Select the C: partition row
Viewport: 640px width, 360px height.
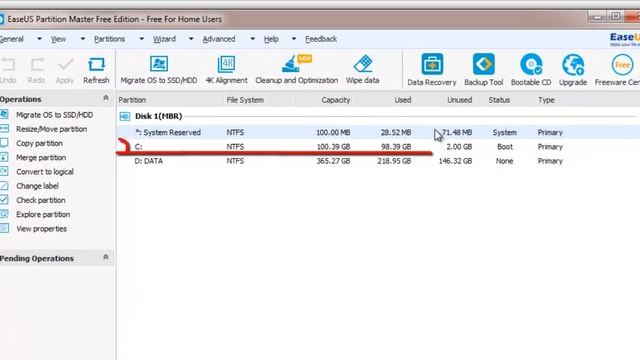coord(378,147)
